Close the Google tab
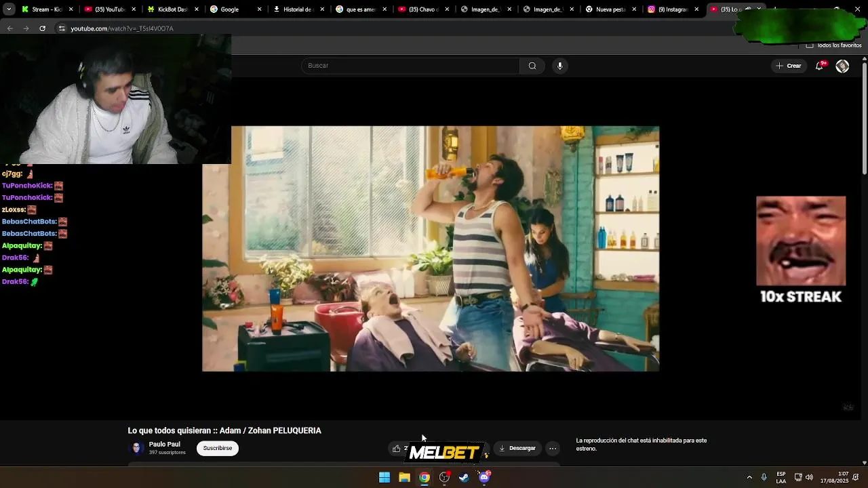Image resolution: width=868 pixels, height=488 pixels. pyautogui.click(x=259, y=9)
